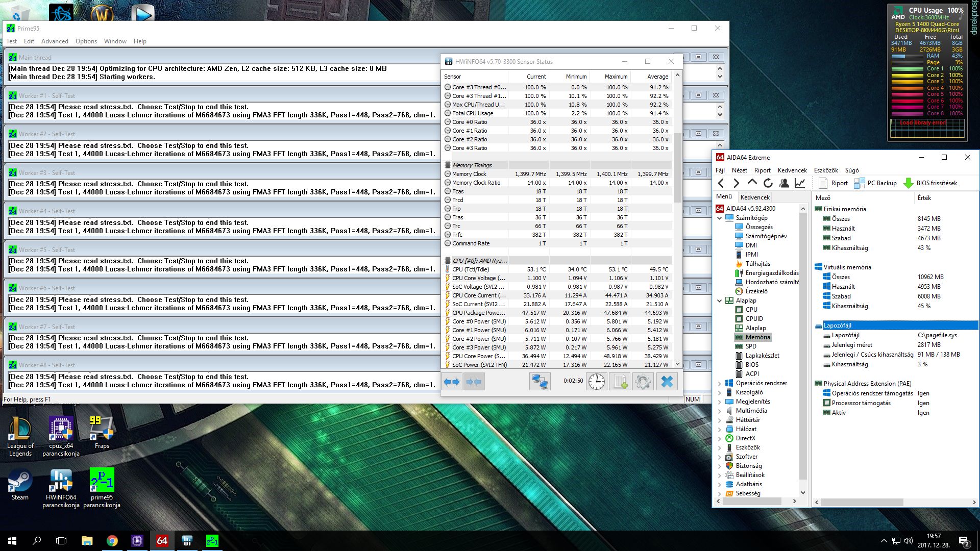The width and height of the screenshot is (980, 551).
Task: Reset the HWiNFO clock timer icon
Action: (x=596, y=382)
